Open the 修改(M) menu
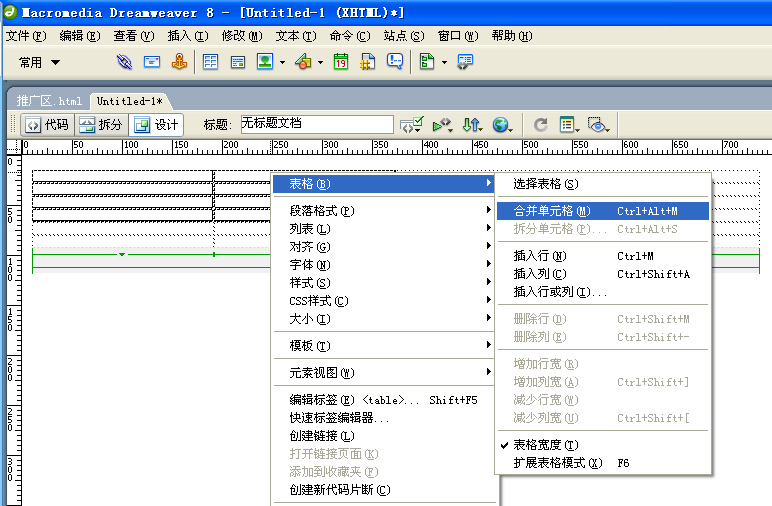 [x=242, y=36]
